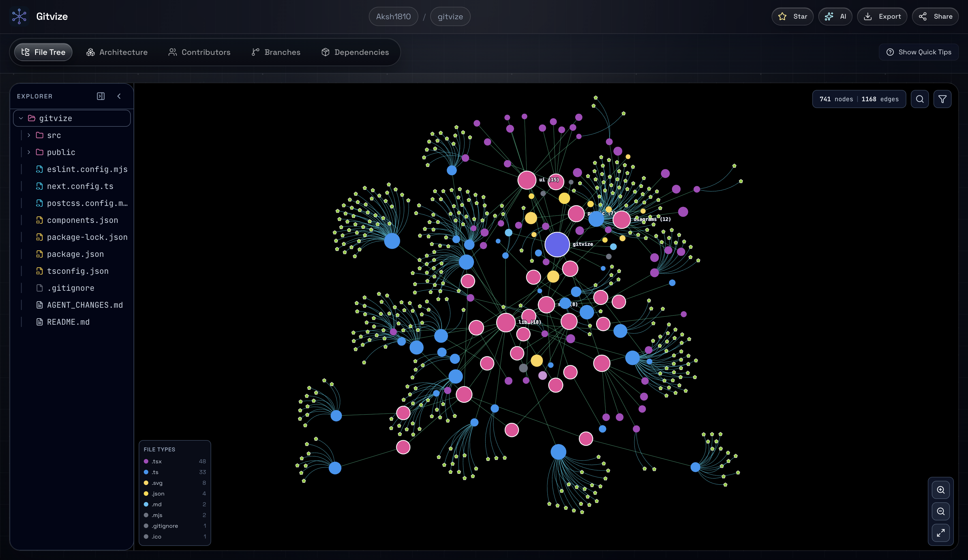Click the Aksh1810 owner breadcrumb
The width and height of the screenshot is (968, 560).
point(393,16)
